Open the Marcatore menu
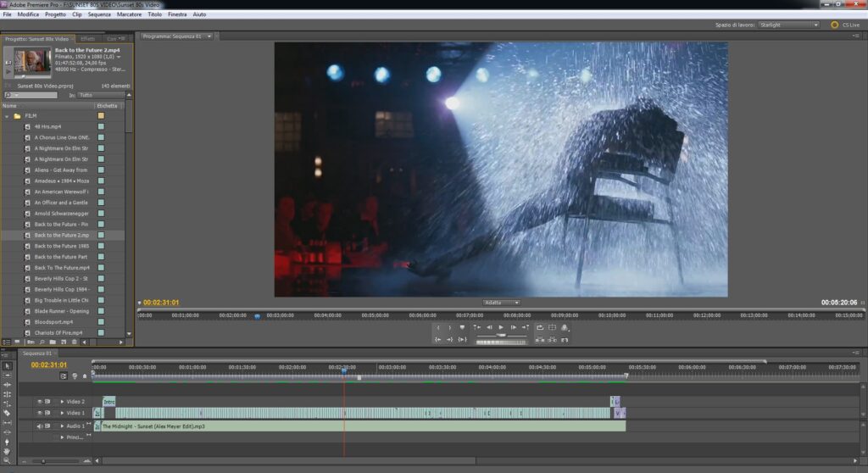The height and width of the screenshot is (473, 868). tap(129, 14)
